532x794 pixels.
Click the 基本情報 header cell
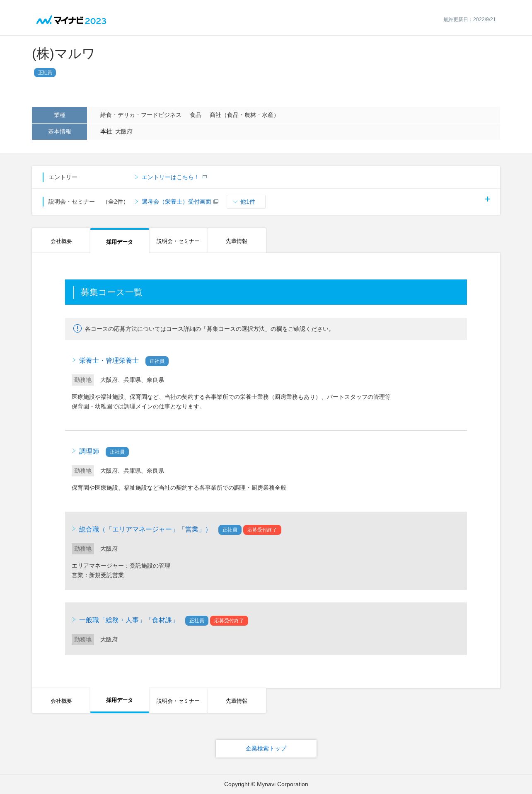[x=59, y=131]
